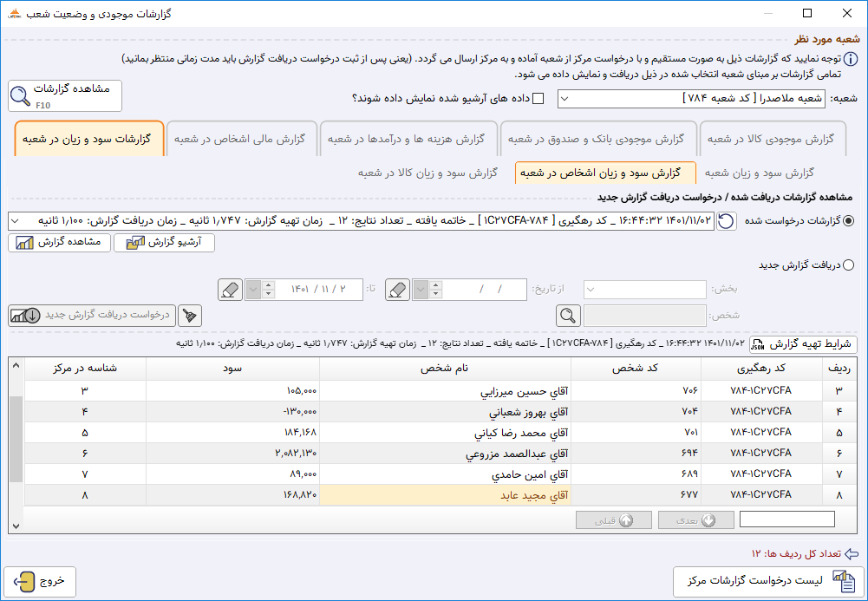Click the 'سود' column header
The width and height of the screenshot is (868, 601).
[232, 369]
